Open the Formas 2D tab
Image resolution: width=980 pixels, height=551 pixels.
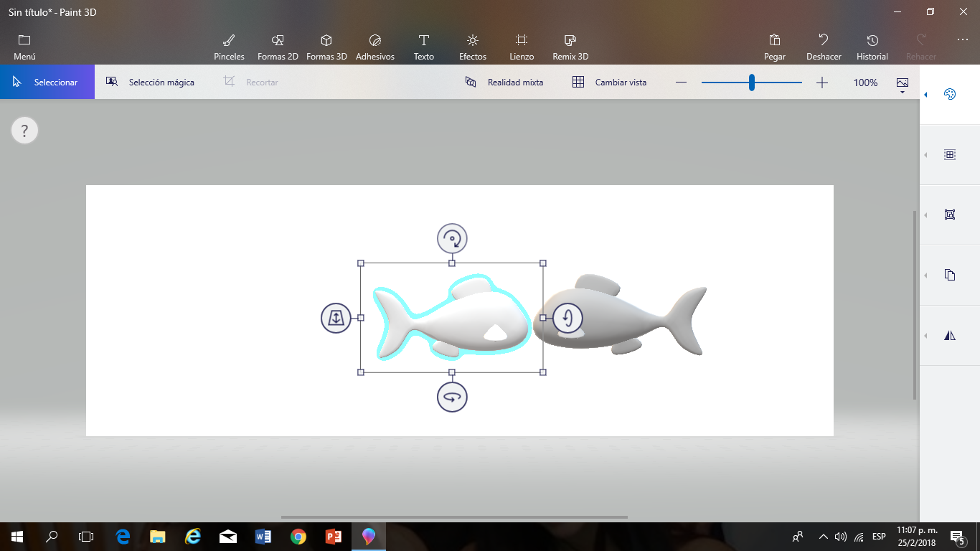(x=278, y=47)
